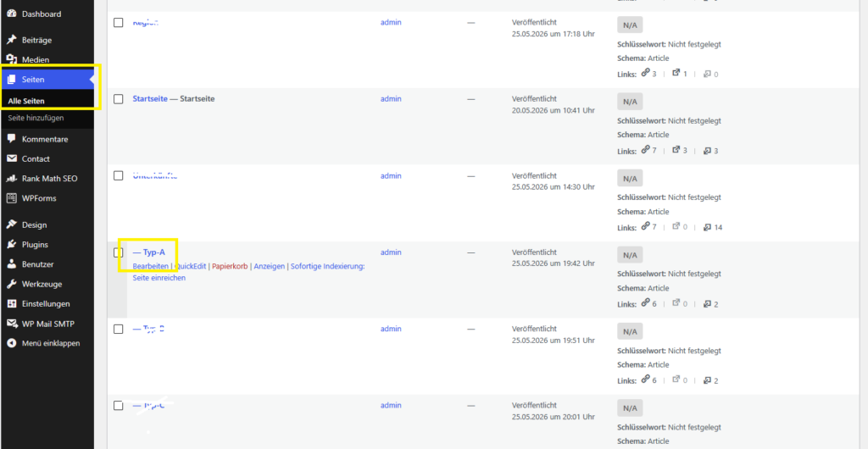
Task: Click N/A SEO badge in 14:30 Uhr row
Action: pos(630,179)
